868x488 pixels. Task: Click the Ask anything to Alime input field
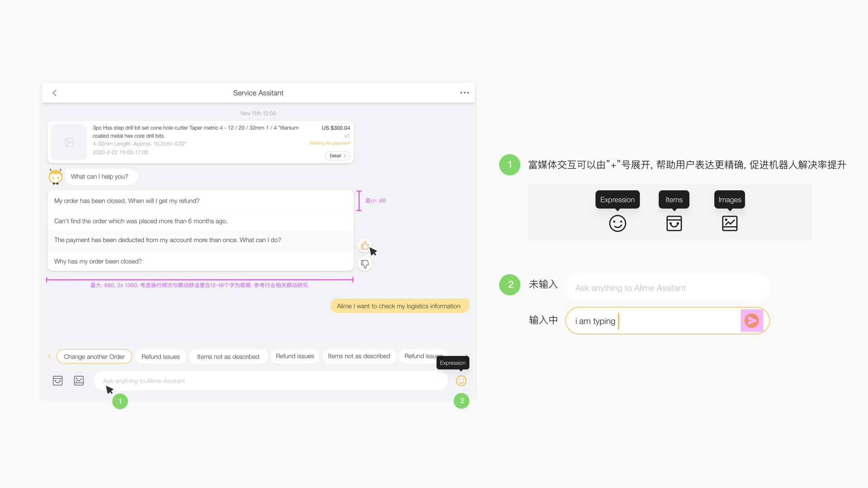click(x=270, y=381)
